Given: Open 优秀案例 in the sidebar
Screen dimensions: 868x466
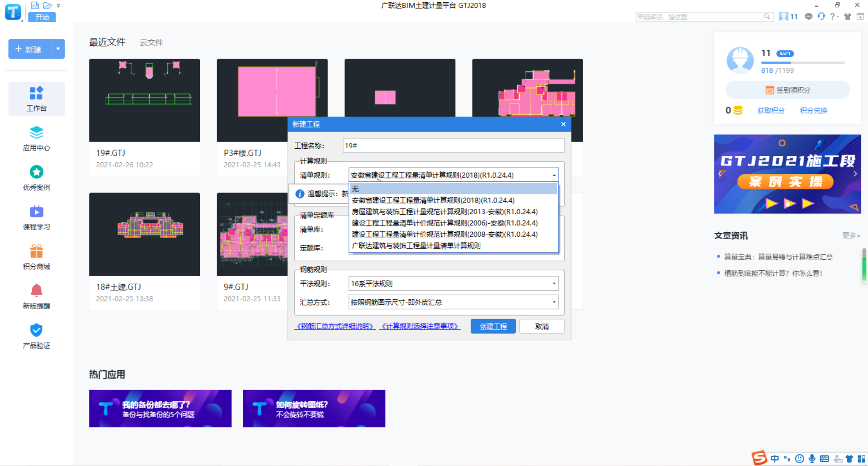Looking at the screenshot, I should pos(36,178).
